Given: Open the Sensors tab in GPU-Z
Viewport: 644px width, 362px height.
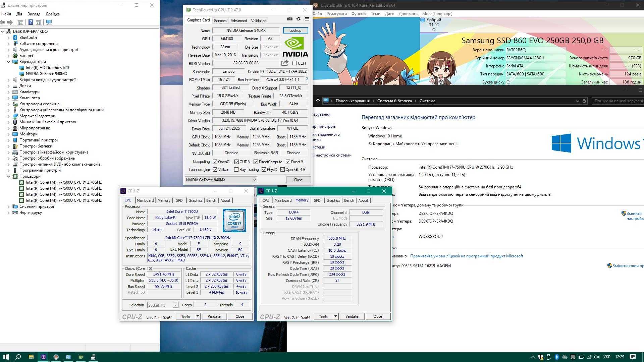Looking at the screenshot, I should click(220, 20).
